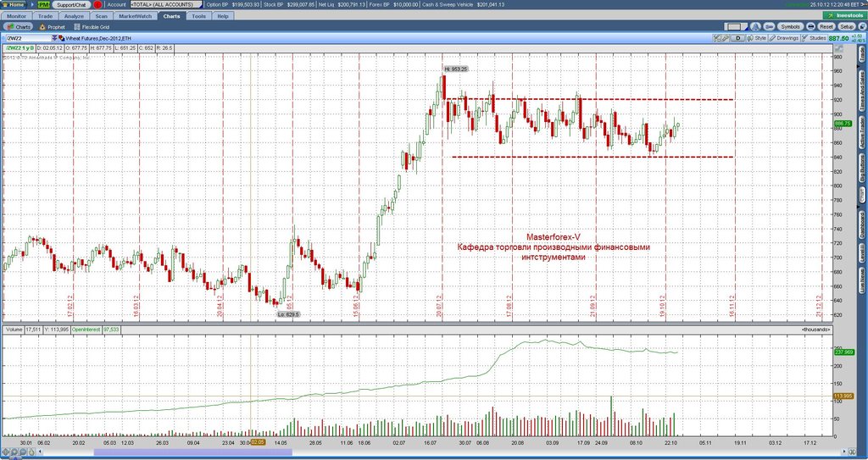Open the symbol selector arrow next to /ZWZ2
This screenshot has width=868, height=460.
54,38
